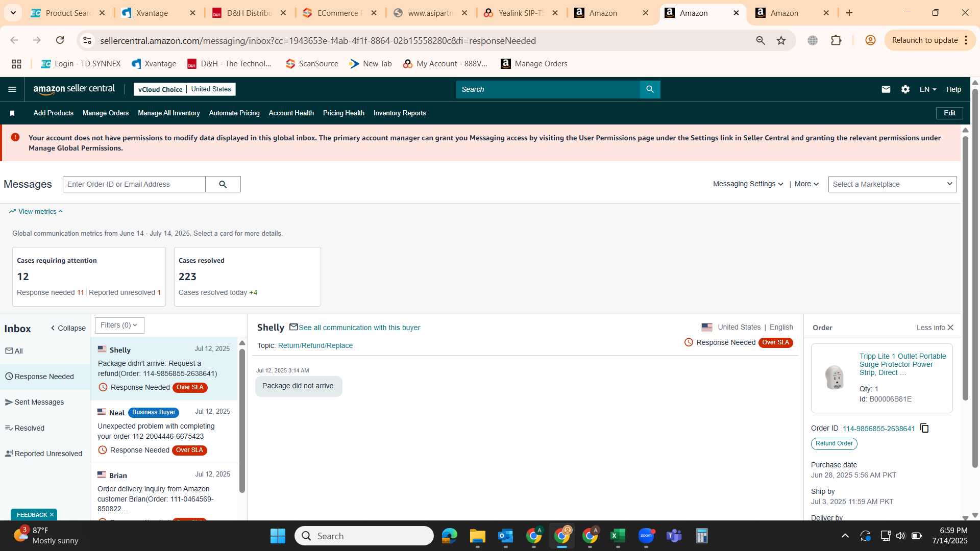The height and width of the screenshot is (551, 980).
Task: Open Calculator from the taskbar
Action: pyautogui.click(x=702, y=536)
